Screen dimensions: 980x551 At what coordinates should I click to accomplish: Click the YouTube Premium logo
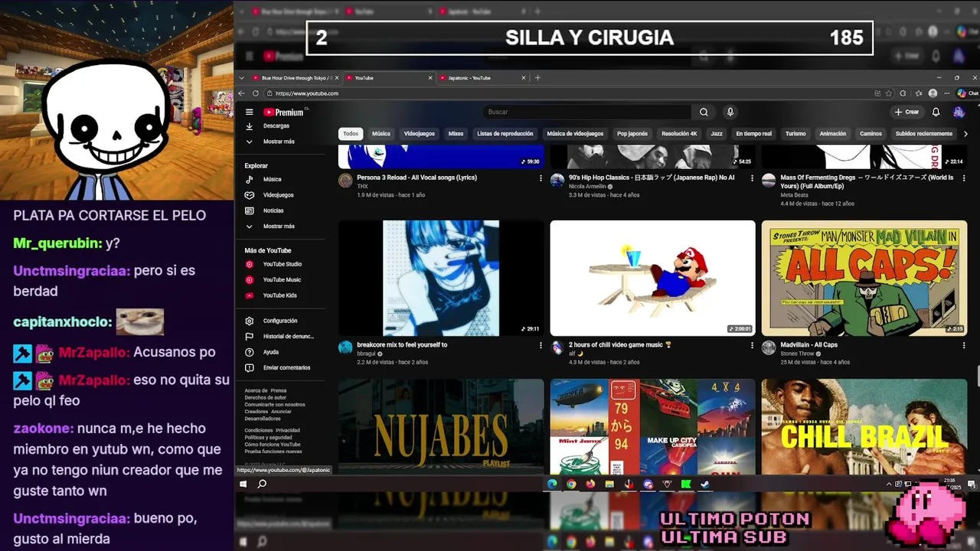coord(283,112)
